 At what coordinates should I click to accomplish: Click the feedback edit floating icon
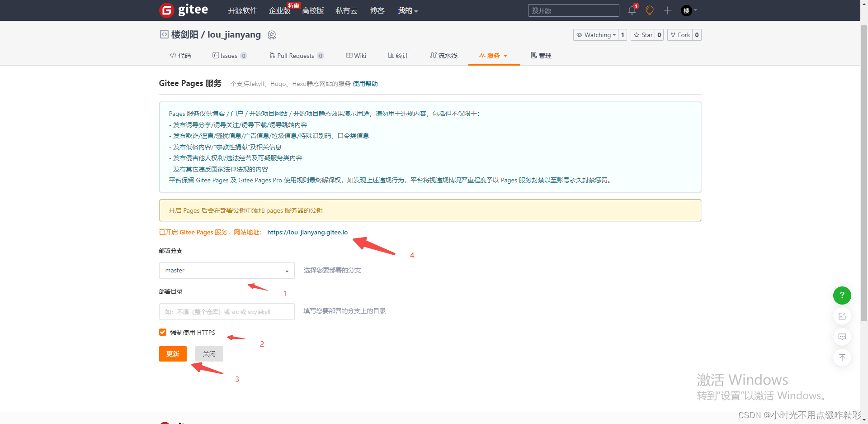click(842, 316)
